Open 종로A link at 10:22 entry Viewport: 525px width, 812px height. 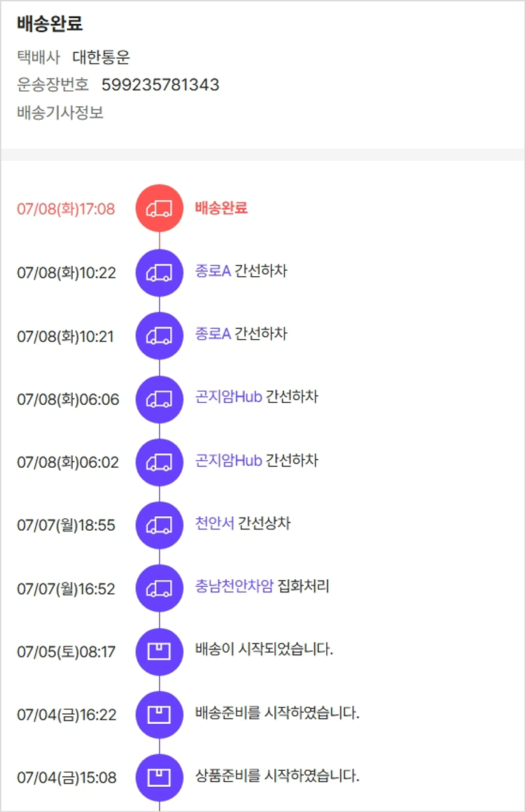pyautogui.click(x=213, y=271)
